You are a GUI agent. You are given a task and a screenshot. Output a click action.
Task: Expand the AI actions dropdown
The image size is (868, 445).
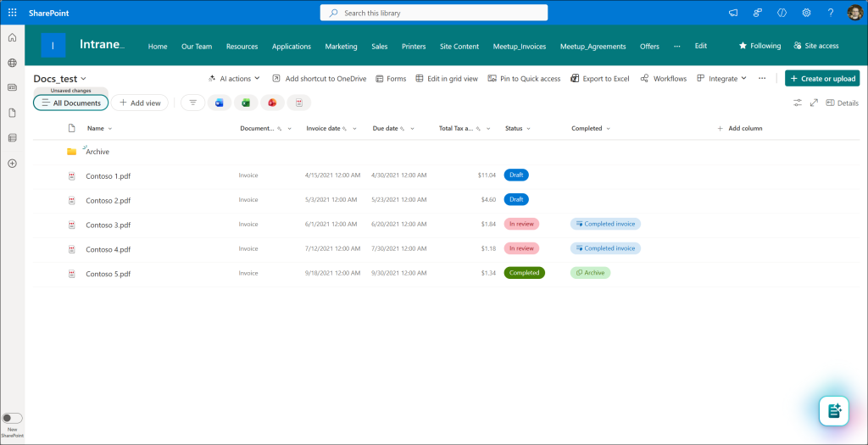pos(234,78)
